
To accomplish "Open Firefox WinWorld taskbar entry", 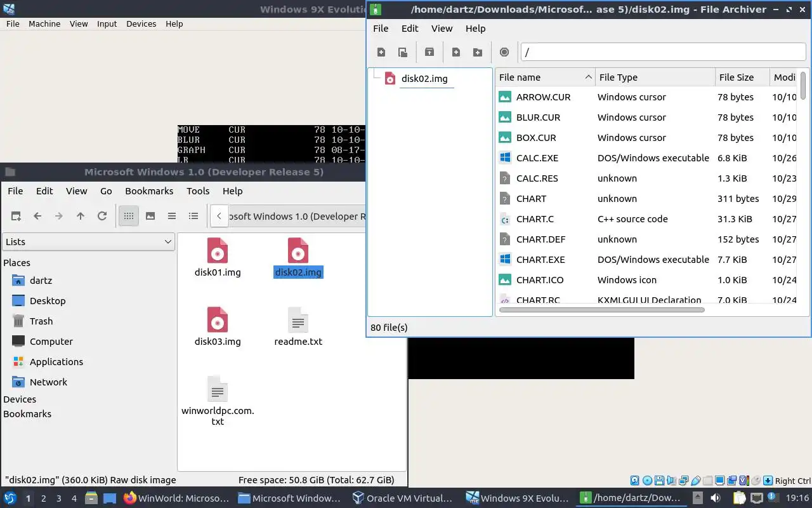I will pos(176,498).
